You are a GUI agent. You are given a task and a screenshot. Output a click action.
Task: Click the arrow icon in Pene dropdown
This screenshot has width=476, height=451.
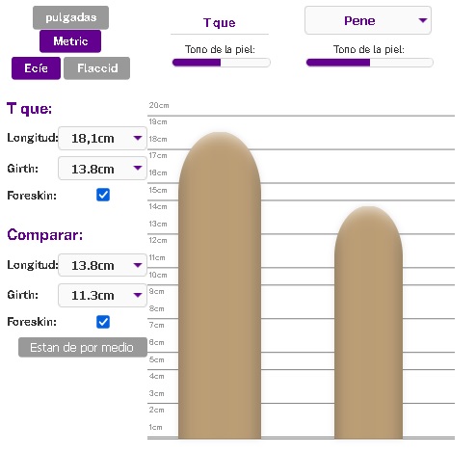[423, 20]
